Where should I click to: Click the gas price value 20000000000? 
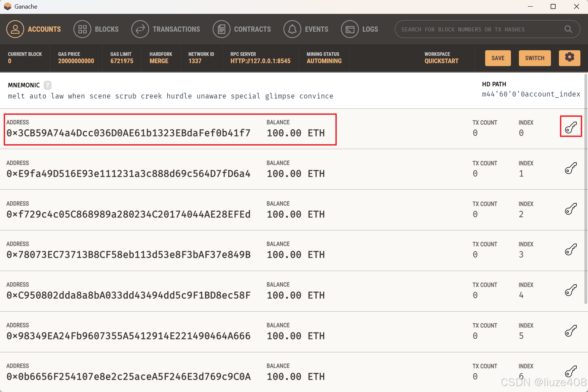pyautogui.click(x=76, y=61)
